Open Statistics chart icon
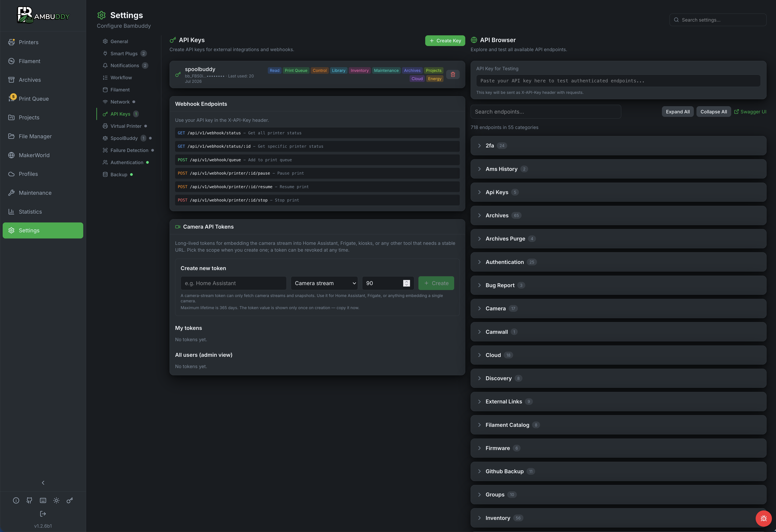776x532 pixels. tap(11, 212)
